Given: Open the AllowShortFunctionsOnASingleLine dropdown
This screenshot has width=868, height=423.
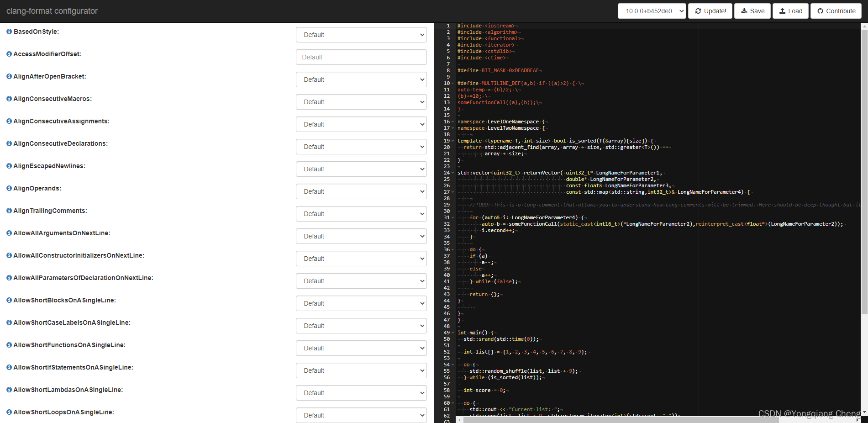Looking at the screenshot, I should [361, 348].
